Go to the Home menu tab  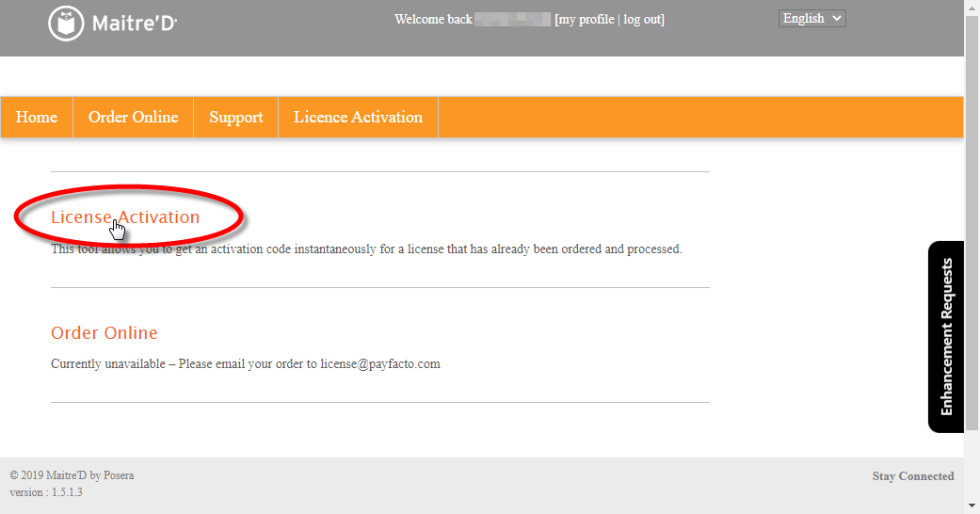click(37, 117)
